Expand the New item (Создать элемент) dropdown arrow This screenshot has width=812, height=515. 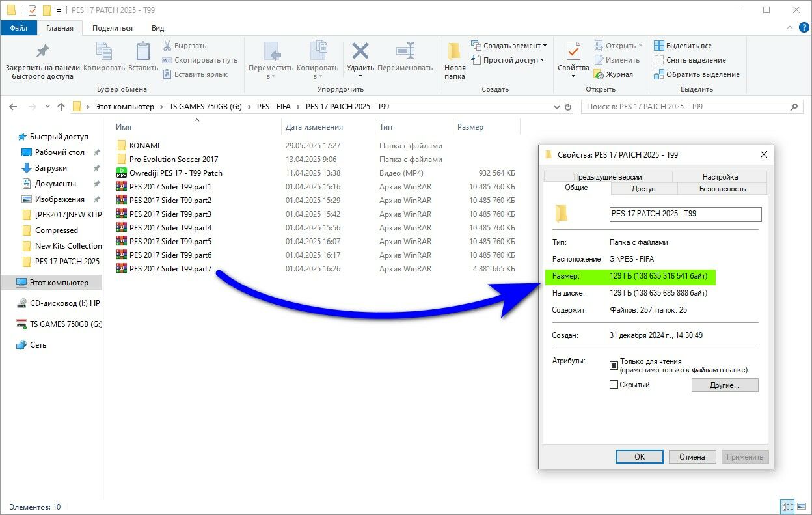point(545,46)
